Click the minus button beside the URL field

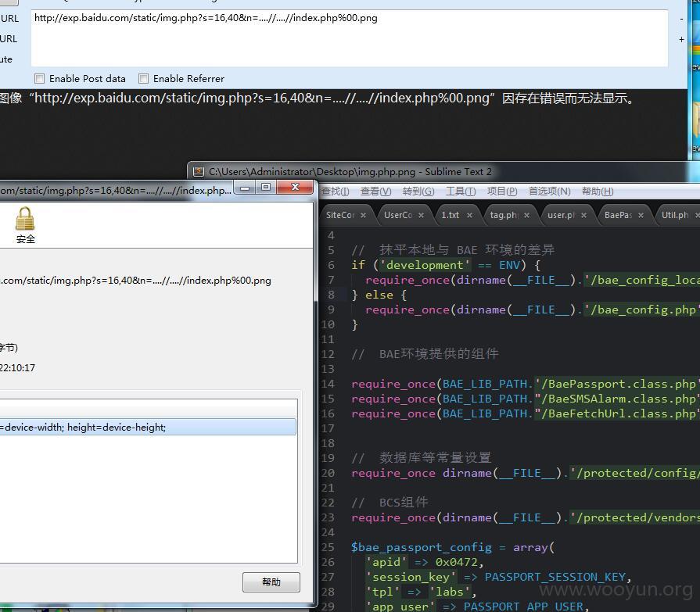point(681,19)
